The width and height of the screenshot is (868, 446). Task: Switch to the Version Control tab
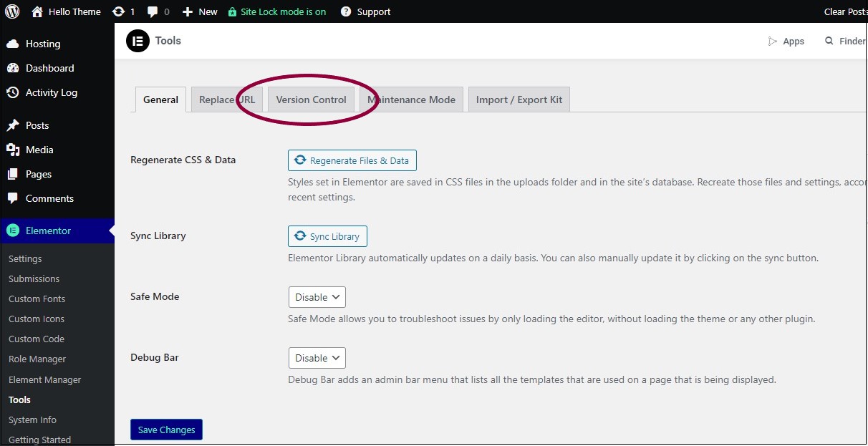(312, 100)
